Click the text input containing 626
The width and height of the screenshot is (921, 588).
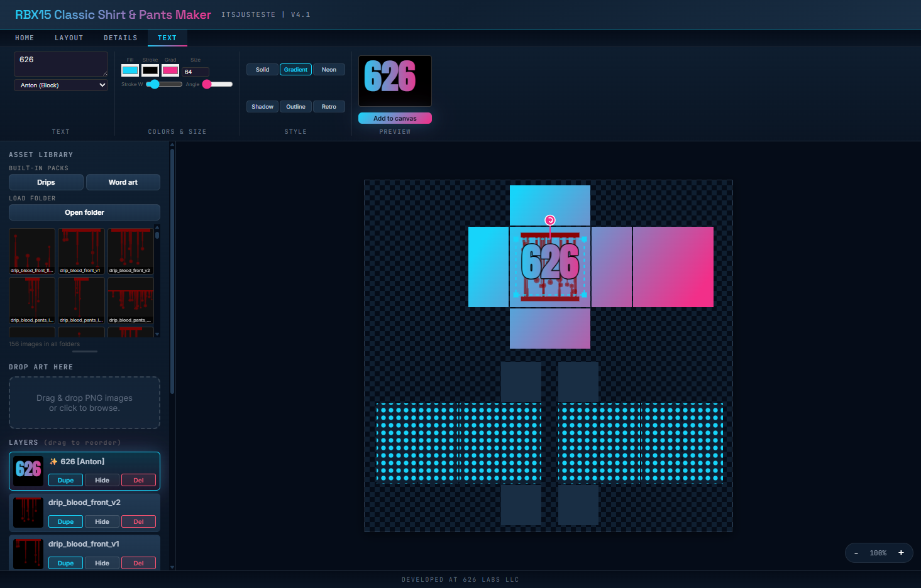[x=61, y=64]
